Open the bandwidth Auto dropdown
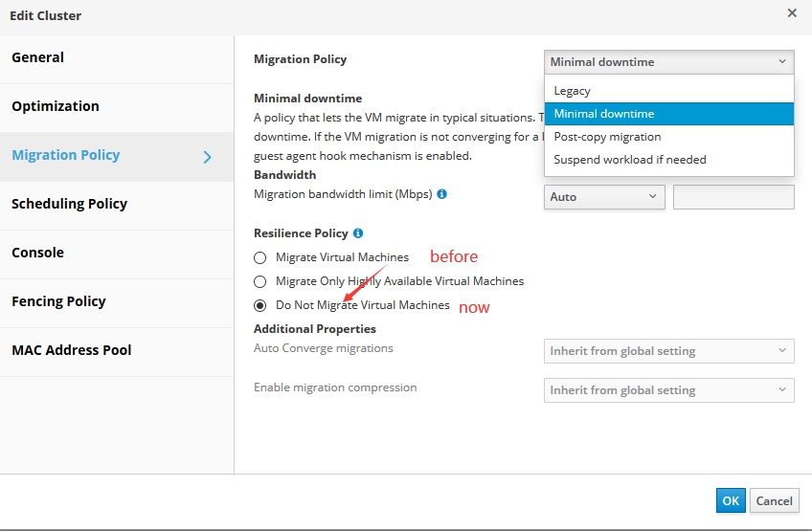Viewport: 812px width, 531px height. 603,197
